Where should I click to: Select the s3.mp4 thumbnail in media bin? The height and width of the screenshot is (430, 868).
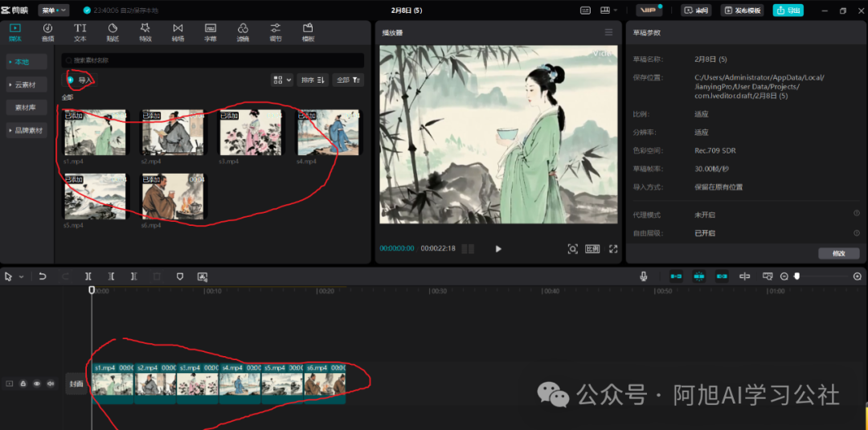[250, 133]
